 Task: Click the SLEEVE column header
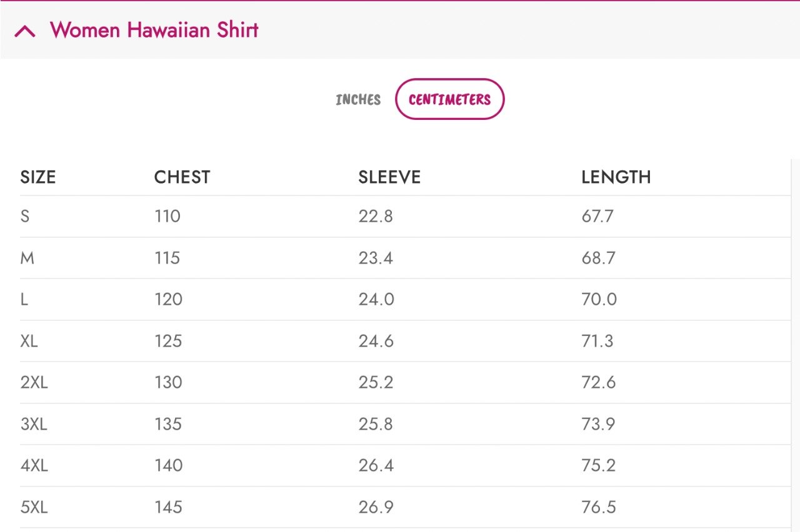389,177
